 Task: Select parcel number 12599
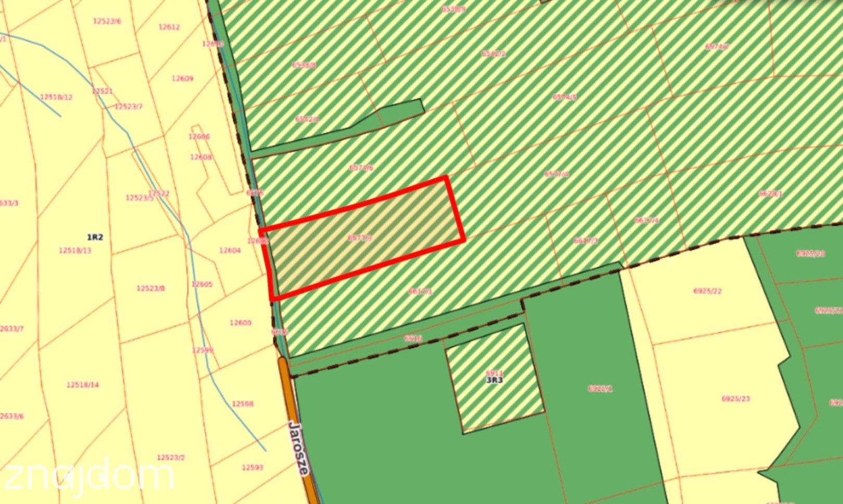point(203,350)
